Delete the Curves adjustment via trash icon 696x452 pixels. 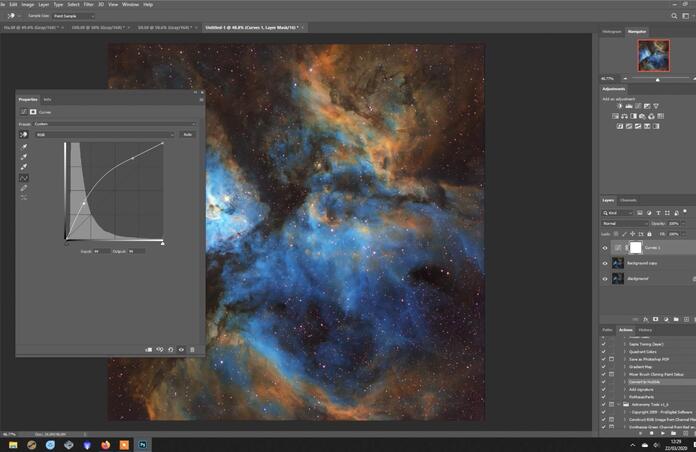pyautogui.click(x=192, y=350)
